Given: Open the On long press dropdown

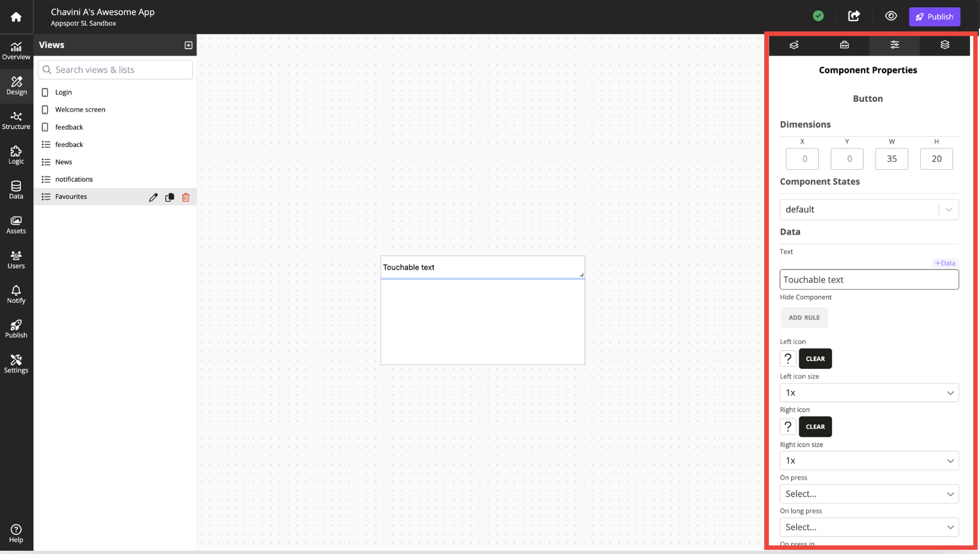Looking at the screenshot, I should pos(869,527).
